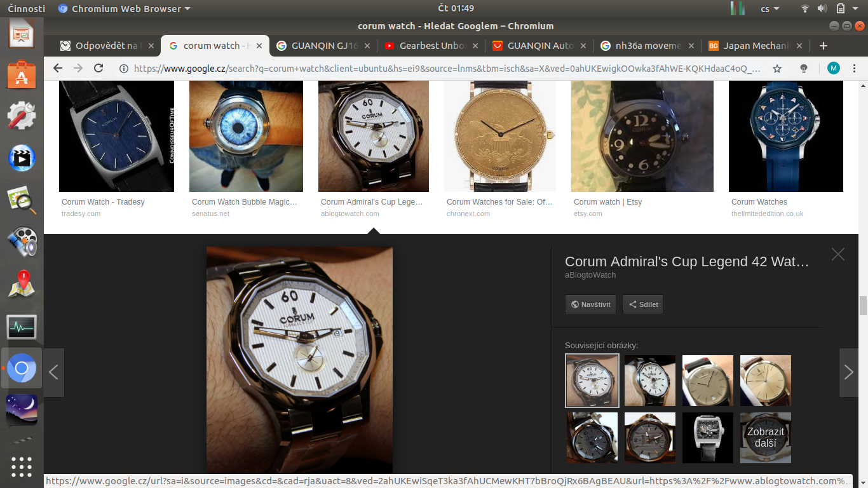Bookmark this page with the star icon
868x488 pixels.
point(777,69)
